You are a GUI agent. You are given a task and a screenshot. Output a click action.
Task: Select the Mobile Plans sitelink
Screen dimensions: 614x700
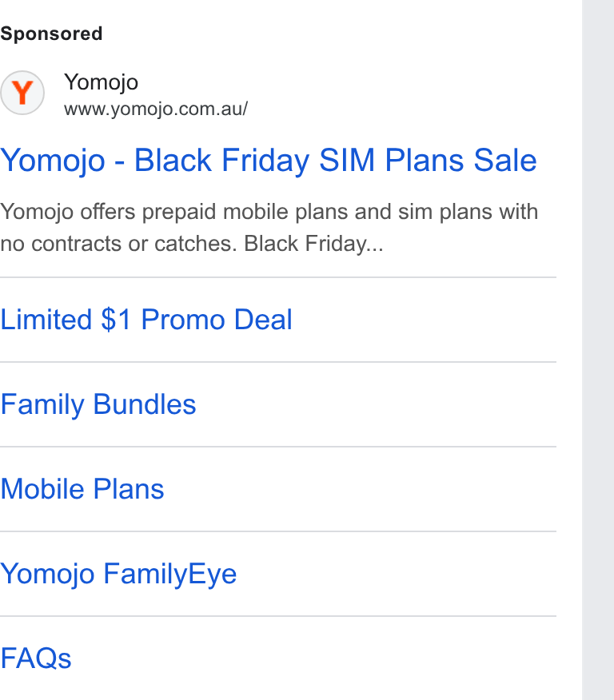[82, 489]
